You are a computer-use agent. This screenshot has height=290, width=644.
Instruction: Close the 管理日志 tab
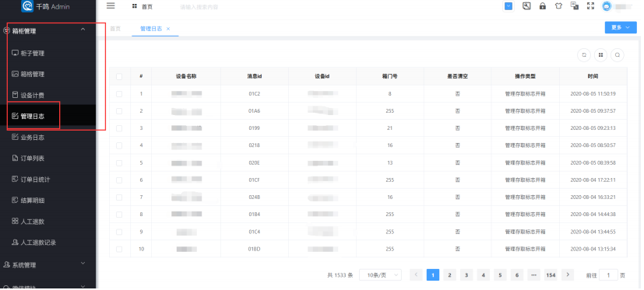[168, 29]
